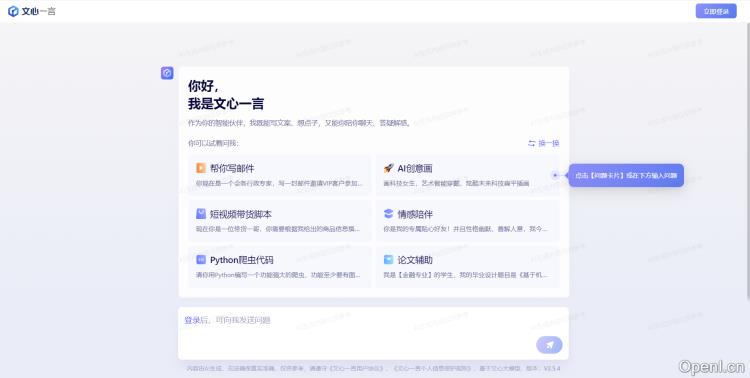The height and width of the screenshot is (378, 750).
Task: Open the 帮你写邮件 prompt card
Action: pos(279,175)
